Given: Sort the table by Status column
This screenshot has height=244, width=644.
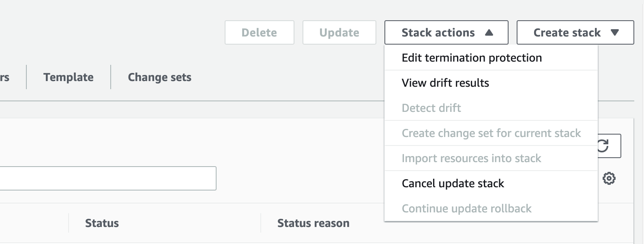Looking at the screenshot, I should click(102, 223).
